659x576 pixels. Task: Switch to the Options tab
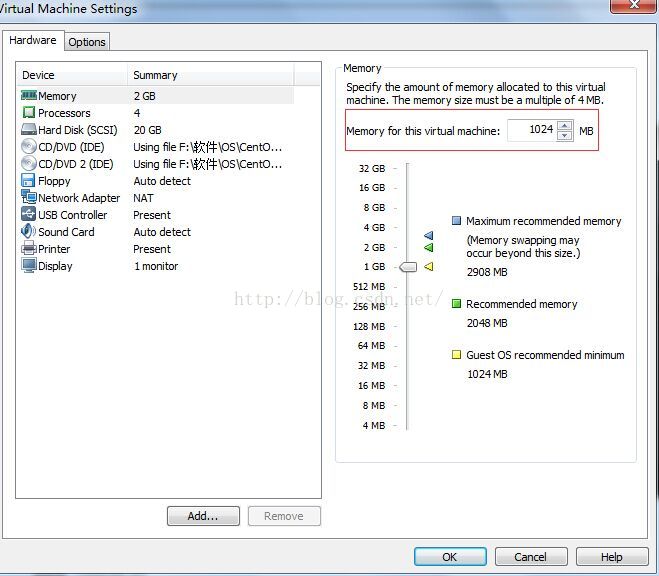click(x=87, y=42)
